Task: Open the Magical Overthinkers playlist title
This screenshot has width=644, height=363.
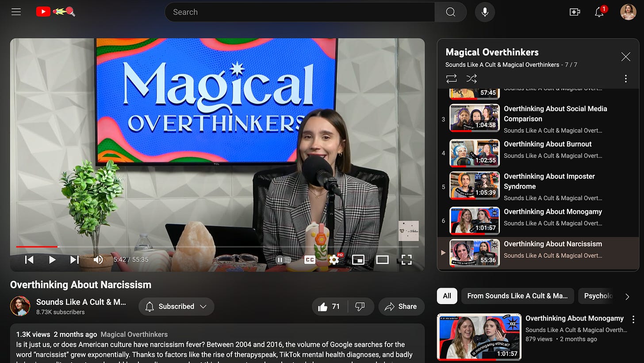Action: click(x=492, y=52)
